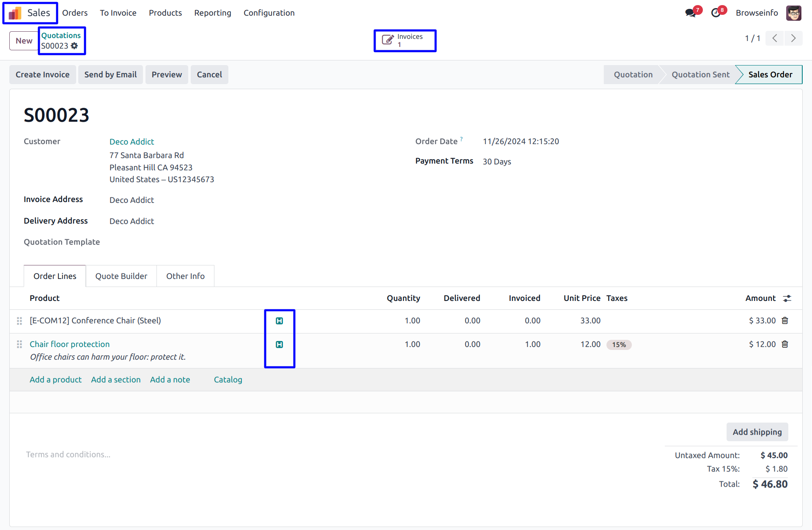
Task: Delete the Conference Chair order line
Action: (785, 320)
